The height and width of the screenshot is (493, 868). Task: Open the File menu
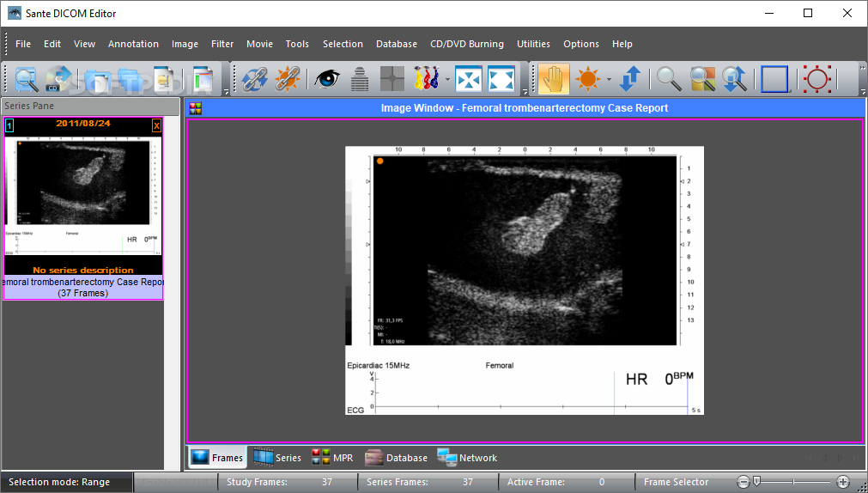(22, 44)
